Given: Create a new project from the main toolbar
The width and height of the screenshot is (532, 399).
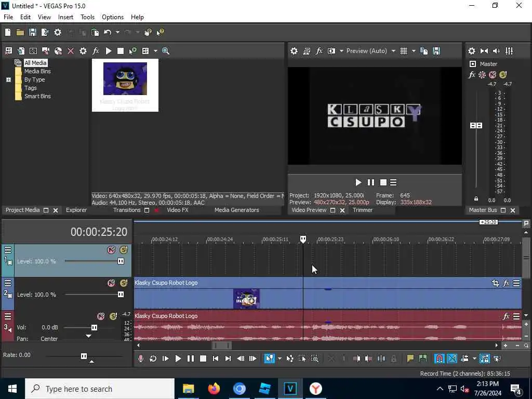Looking at the screenshot, I should [7, 32].
